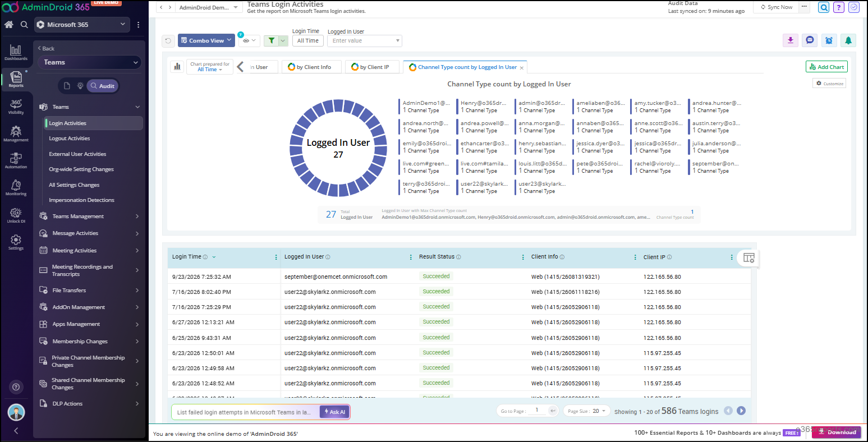Open the table column settings icon
The width and height of the screenshot is (868, 442).
tap(748, 257)
